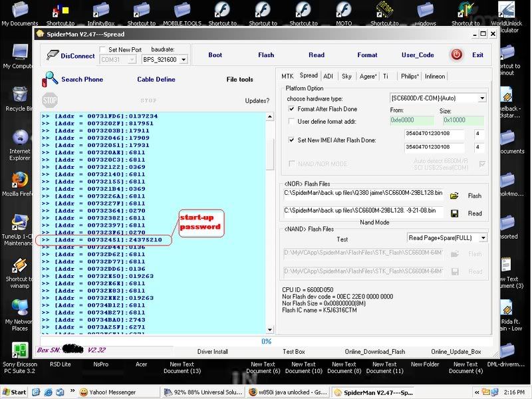Open New Text Document (13) on desktop
The height and width of the screenshot is (399, 532).
point(182,368)
